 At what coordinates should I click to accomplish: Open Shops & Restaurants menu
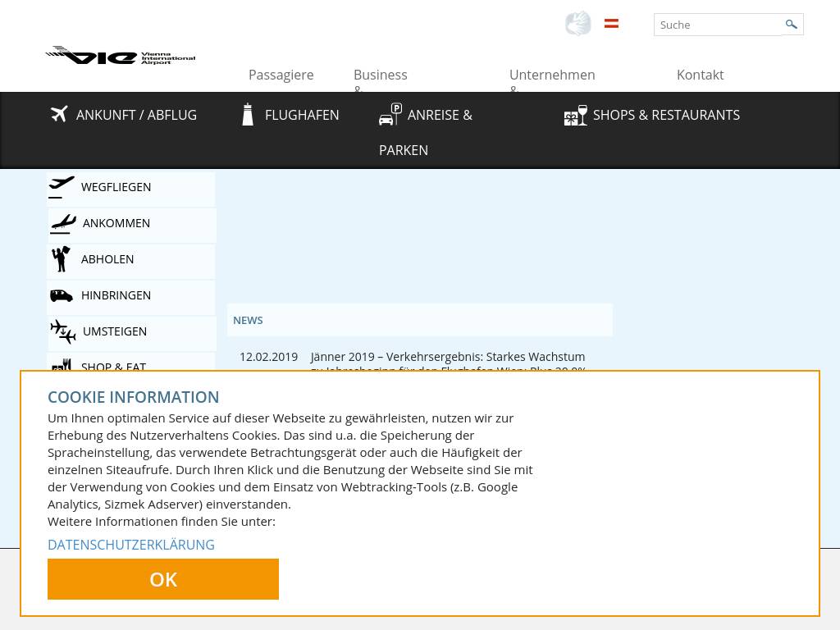point(665,115)
